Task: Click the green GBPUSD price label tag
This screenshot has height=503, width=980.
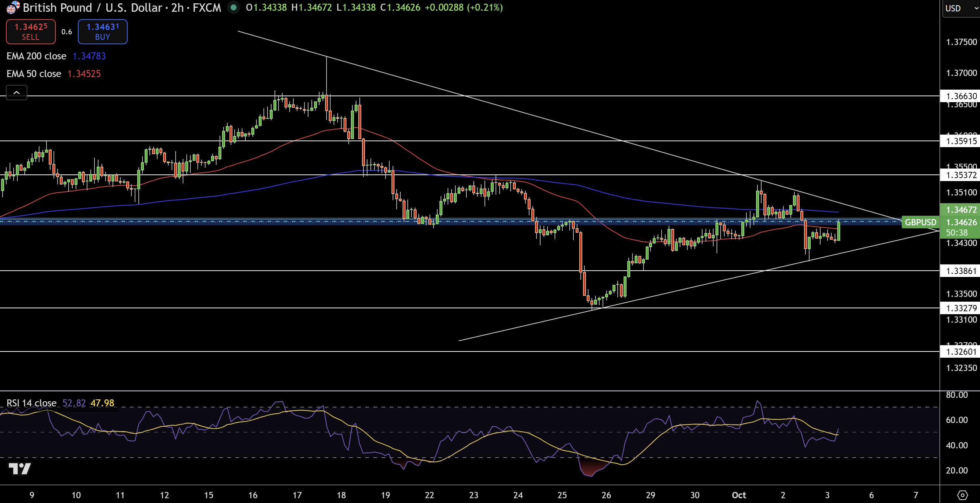Action: pyautogui.click(x=920, y=222)
